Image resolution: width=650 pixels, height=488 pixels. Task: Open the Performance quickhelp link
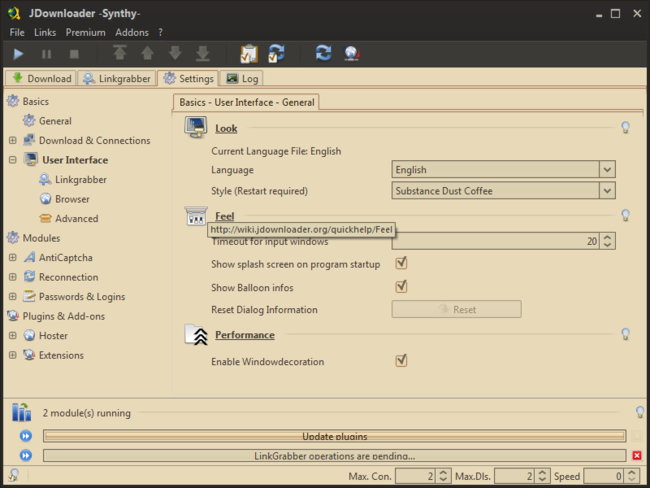pos(245,335)
